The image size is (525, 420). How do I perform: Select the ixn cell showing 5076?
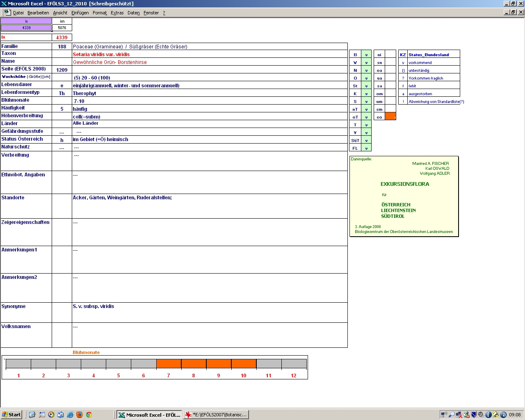[62, 28]
